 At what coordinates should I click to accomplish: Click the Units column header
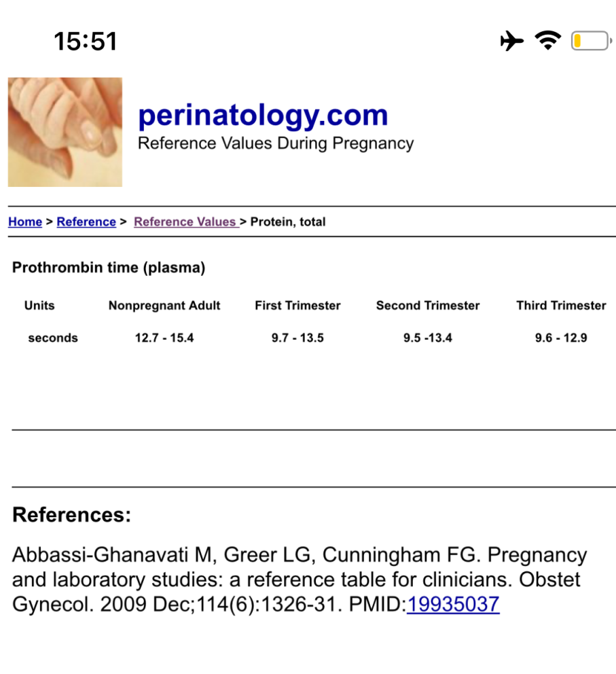click(x=39, y=306)
